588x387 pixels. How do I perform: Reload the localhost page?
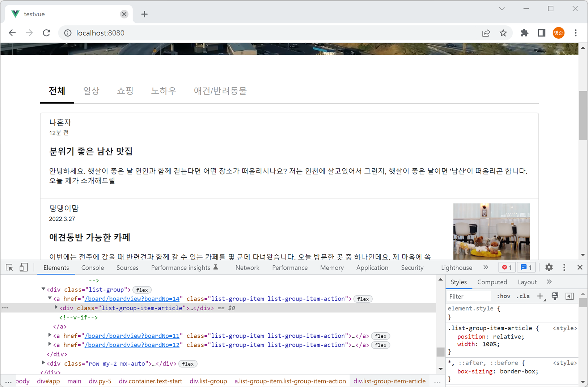pos(46,33)
